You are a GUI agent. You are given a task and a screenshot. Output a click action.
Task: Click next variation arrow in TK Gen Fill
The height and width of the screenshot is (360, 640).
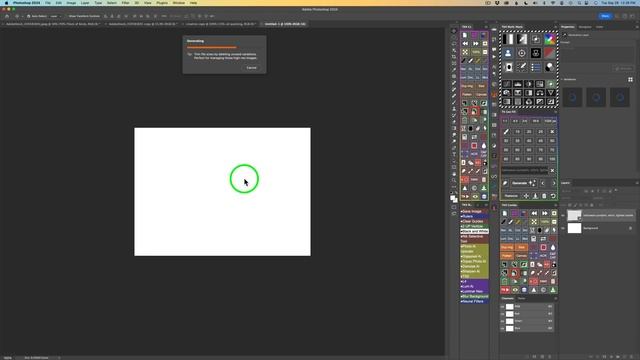coord(553,183)
